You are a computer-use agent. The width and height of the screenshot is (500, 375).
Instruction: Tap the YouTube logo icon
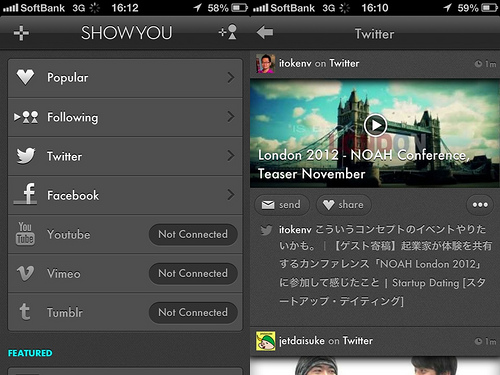tap(25, 234)
